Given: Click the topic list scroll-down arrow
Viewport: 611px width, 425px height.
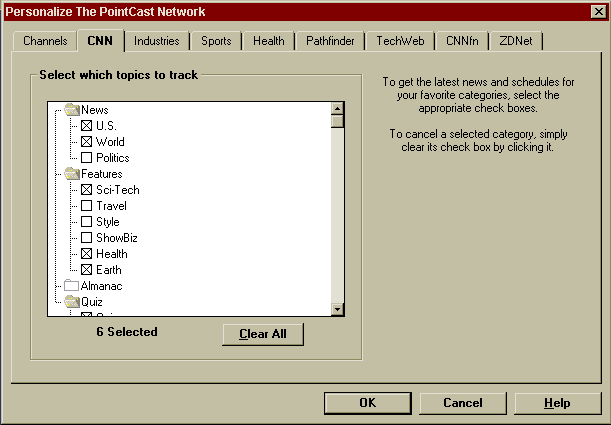Looking at the screenshot, I should click(x=337, y=310).
